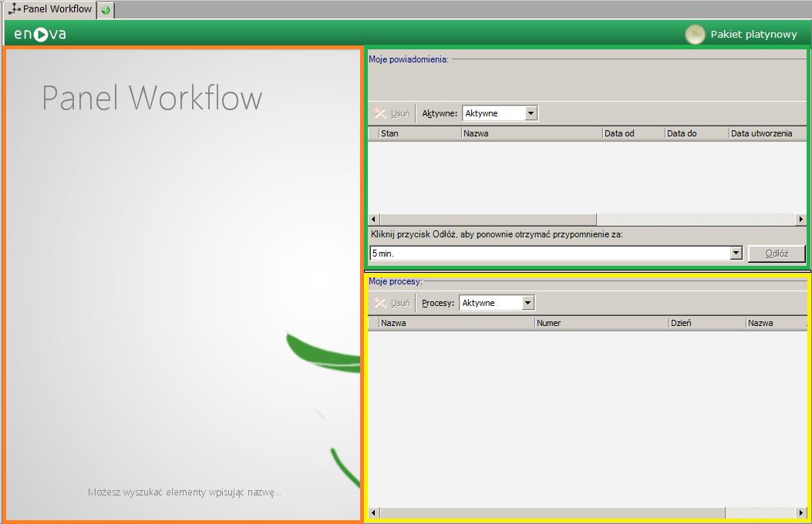Click the Moje powiadomienia section label

[409, 59]
